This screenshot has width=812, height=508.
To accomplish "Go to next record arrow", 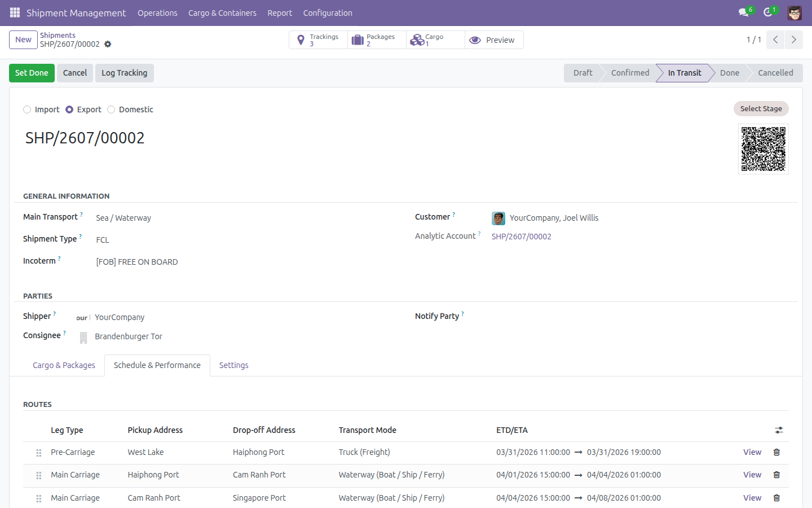I will tap(793, 40).
